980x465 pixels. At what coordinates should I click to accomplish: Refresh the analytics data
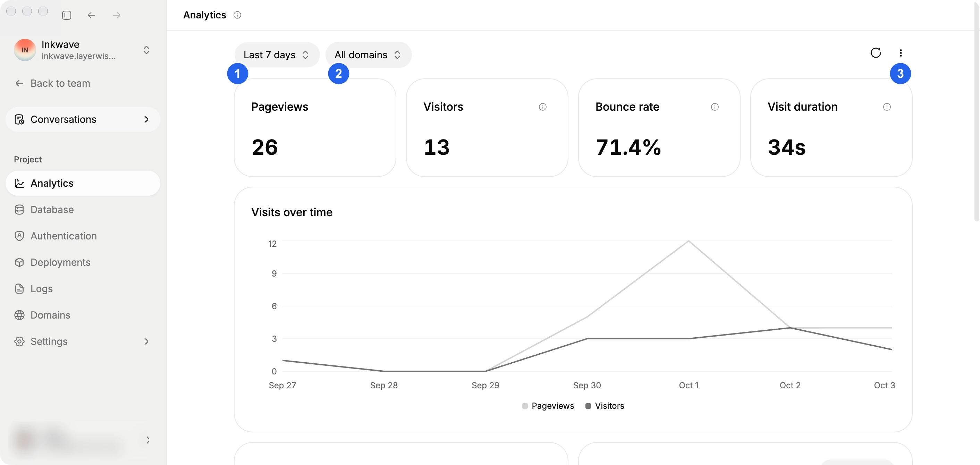pos(876,53)
